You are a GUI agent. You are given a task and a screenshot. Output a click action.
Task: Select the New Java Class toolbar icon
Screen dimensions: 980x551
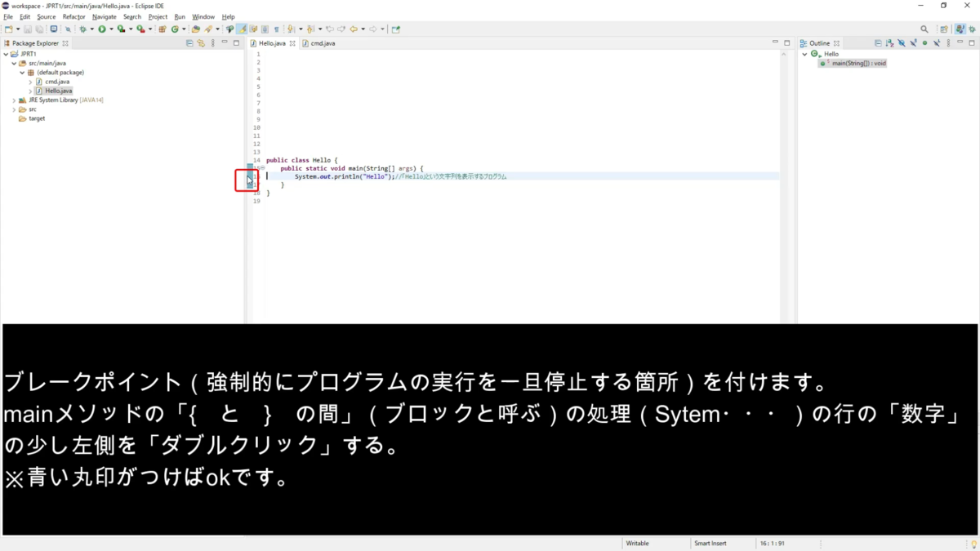point(175,29)
